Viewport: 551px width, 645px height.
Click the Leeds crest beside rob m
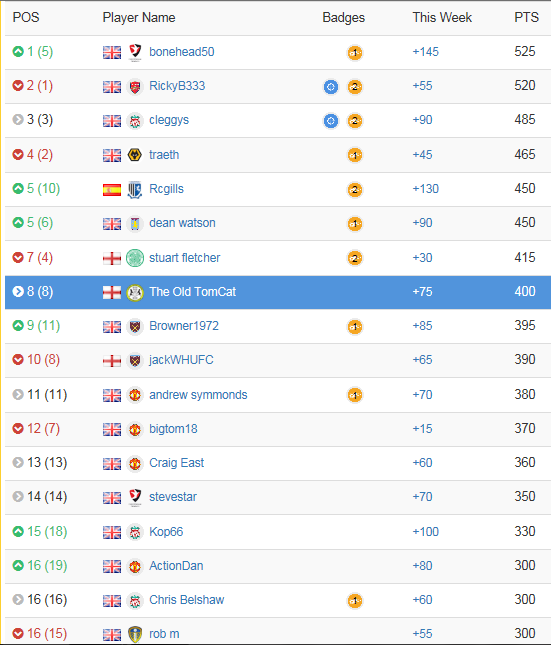click(x=135, y=634)
